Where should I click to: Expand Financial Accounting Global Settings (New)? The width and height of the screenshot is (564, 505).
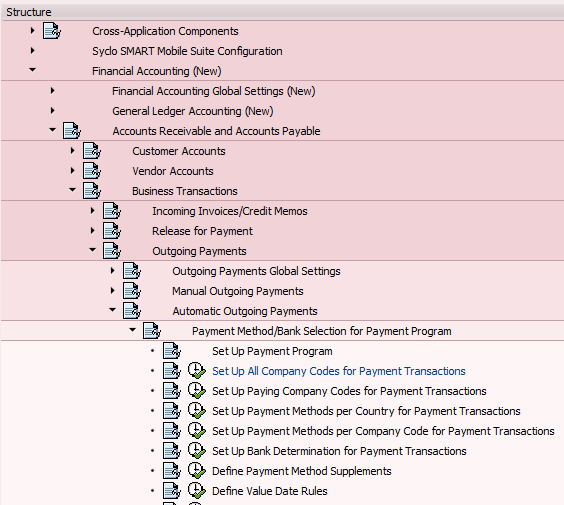coord(53,91)
